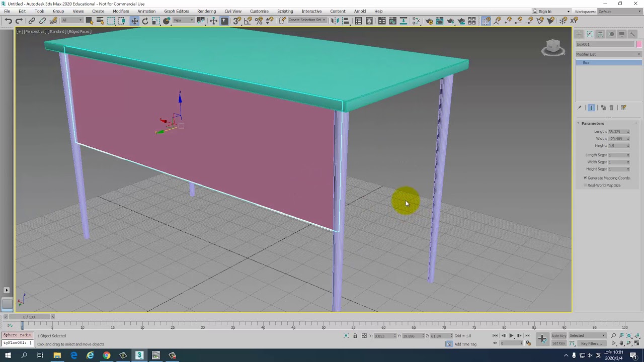
Task: Undo the last action
Action: [8, 21]
